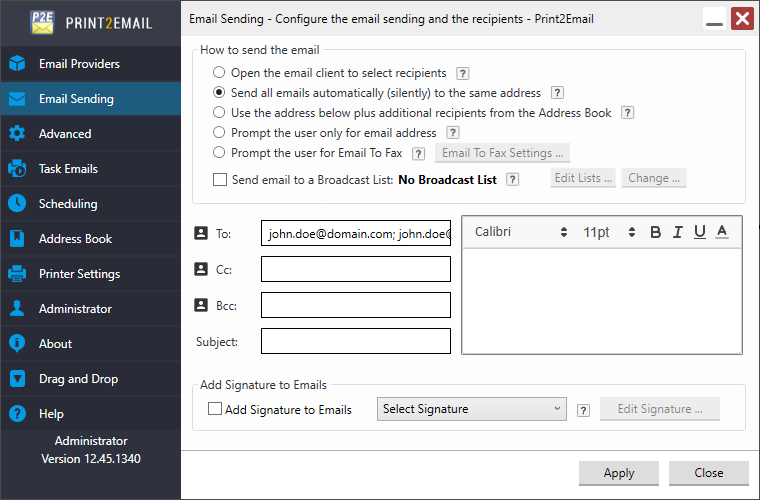Open the Calibri font family dropdown
Viewport: 760px width, 500px height.
[x=520, y=232]
